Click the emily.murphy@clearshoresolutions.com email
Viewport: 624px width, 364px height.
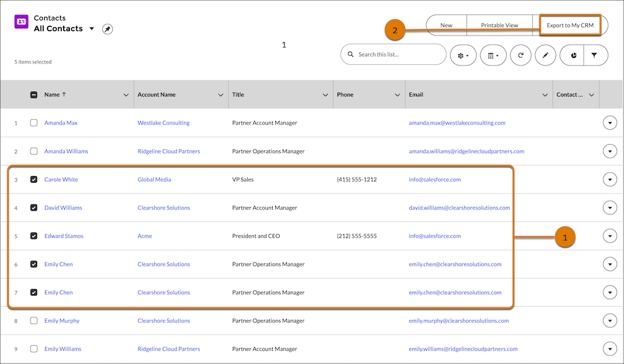[459, 320]
